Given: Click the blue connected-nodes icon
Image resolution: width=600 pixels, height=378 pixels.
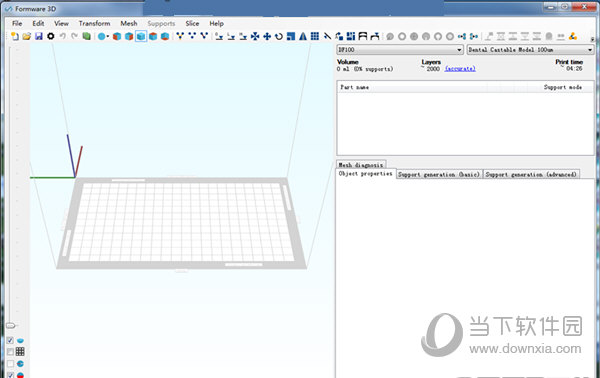Looking at the screenshot, I should click(x=462, y=36).
